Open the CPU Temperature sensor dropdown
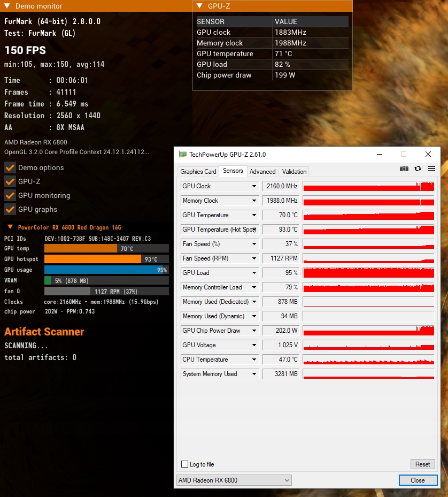This screenshot has height=497, width=448. tap(254, 360)
